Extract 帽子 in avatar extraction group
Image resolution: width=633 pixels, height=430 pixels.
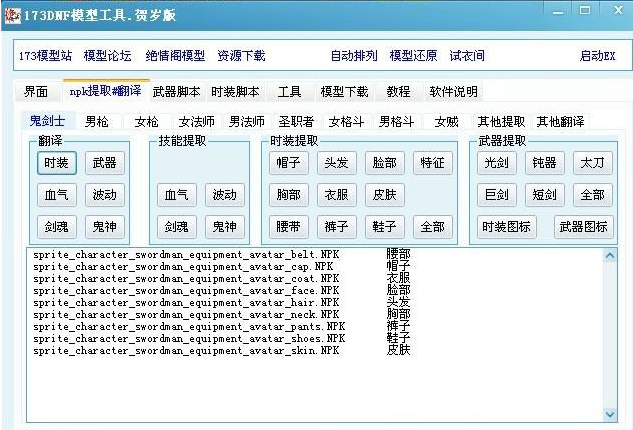pos(288,163)
